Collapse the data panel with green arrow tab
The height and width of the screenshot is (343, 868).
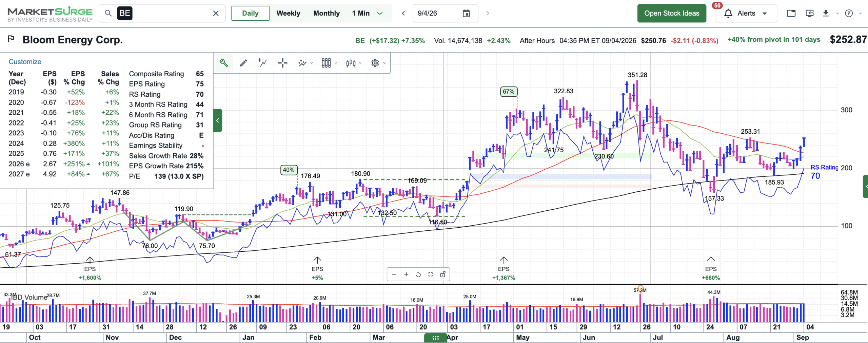click(218, 120)
